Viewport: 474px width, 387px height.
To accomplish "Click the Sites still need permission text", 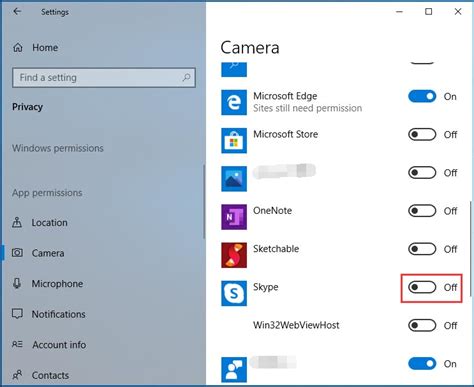I will tap(307, 108).
